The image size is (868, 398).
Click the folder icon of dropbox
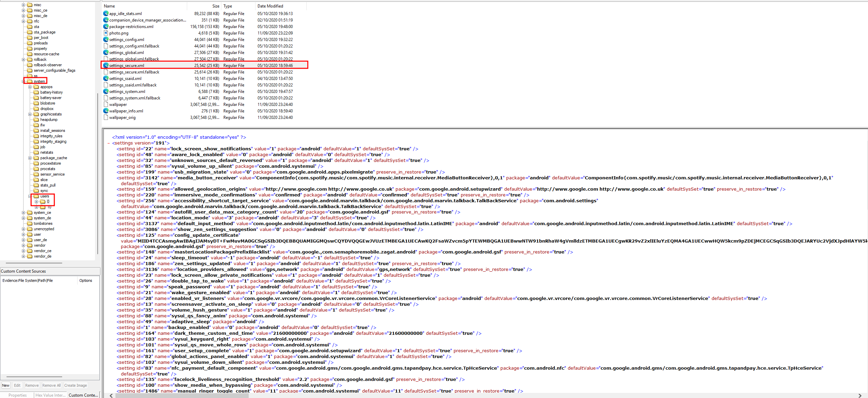click(36, 109)
